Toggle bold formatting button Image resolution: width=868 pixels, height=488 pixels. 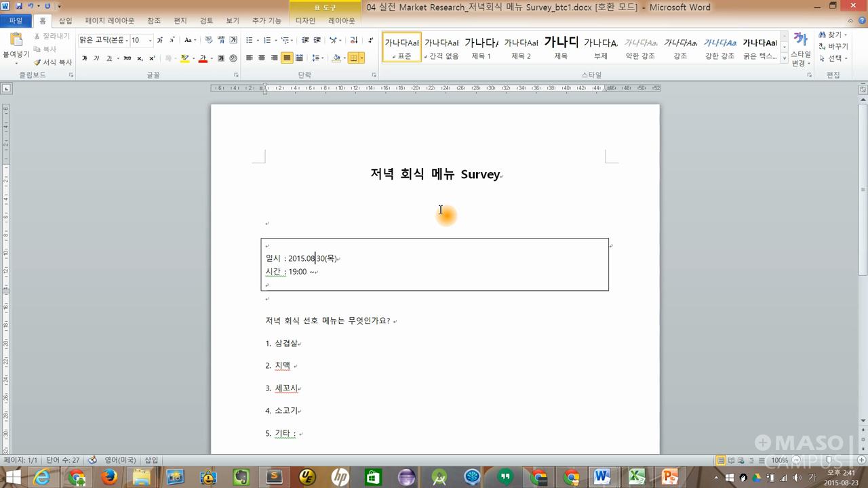pos(84,58)
